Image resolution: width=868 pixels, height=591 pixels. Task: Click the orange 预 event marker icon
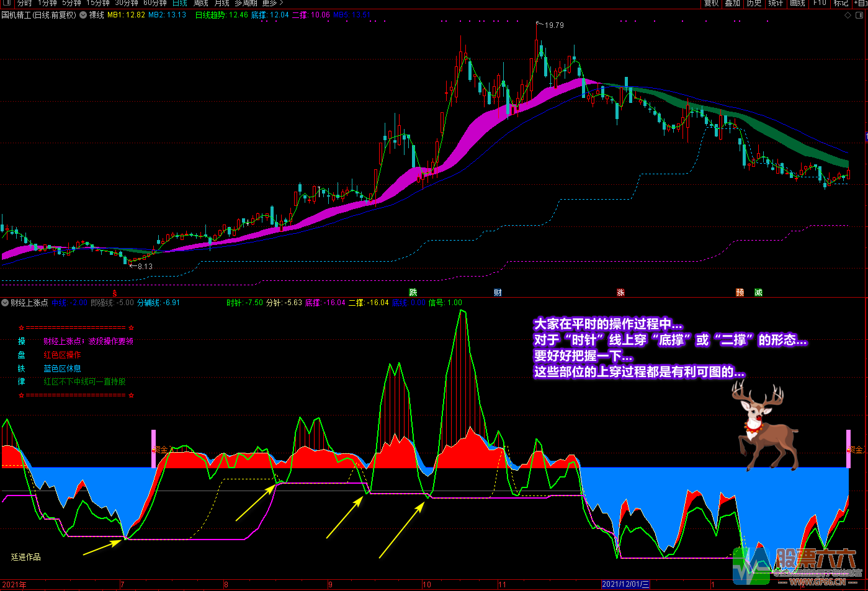click(x=740, y=292)
